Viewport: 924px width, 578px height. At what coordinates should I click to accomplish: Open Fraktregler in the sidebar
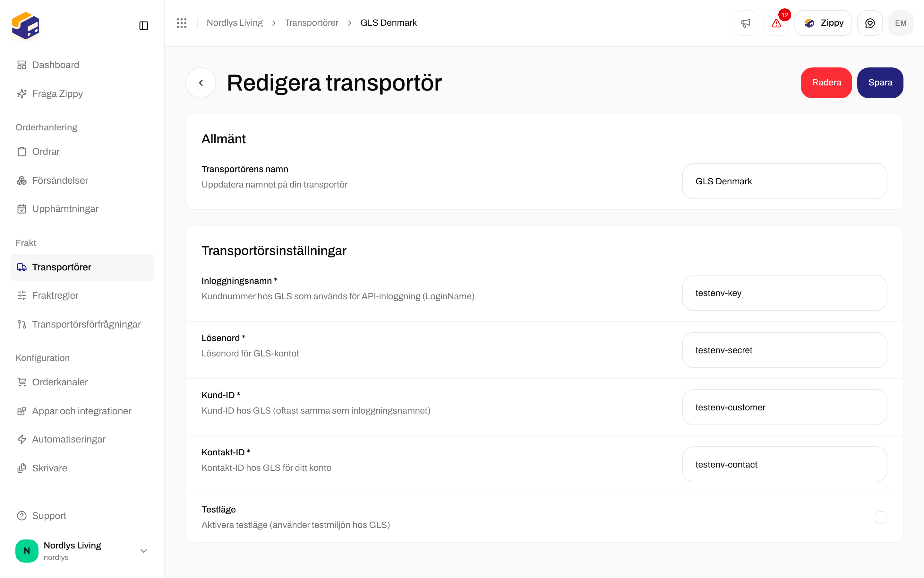click(x=82, y=295)
